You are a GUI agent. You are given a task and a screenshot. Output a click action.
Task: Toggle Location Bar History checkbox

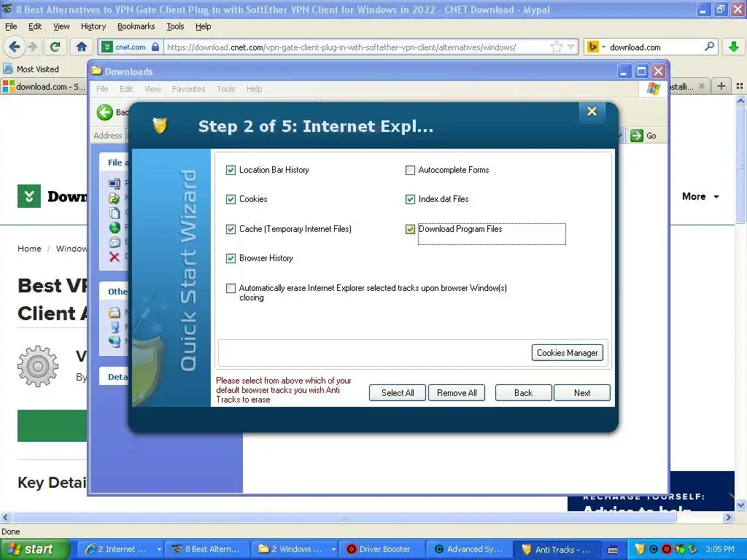231,170
